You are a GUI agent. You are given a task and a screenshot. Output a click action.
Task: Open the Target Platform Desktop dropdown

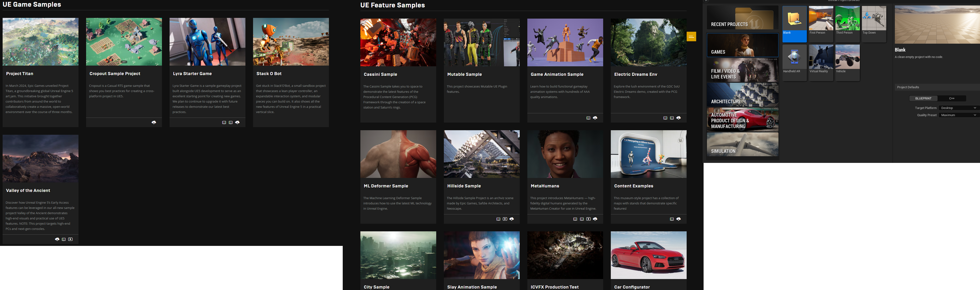click(x=958, y=108)
